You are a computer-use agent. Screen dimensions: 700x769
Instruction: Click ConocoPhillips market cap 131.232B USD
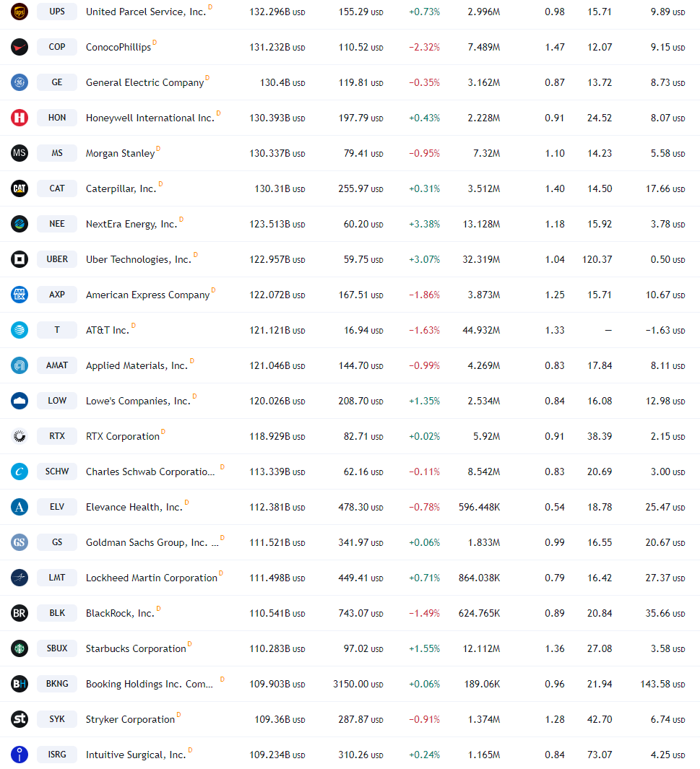[x=277, y=47]
